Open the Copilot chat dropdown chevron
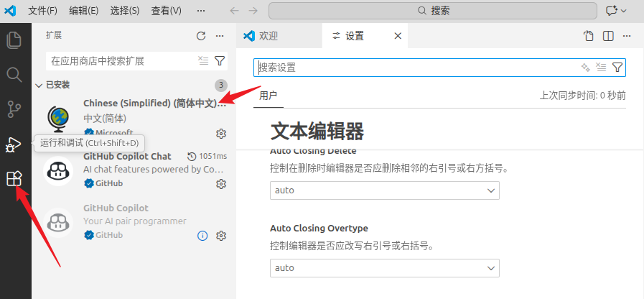644x299 pixels. [x=625, y=11]
